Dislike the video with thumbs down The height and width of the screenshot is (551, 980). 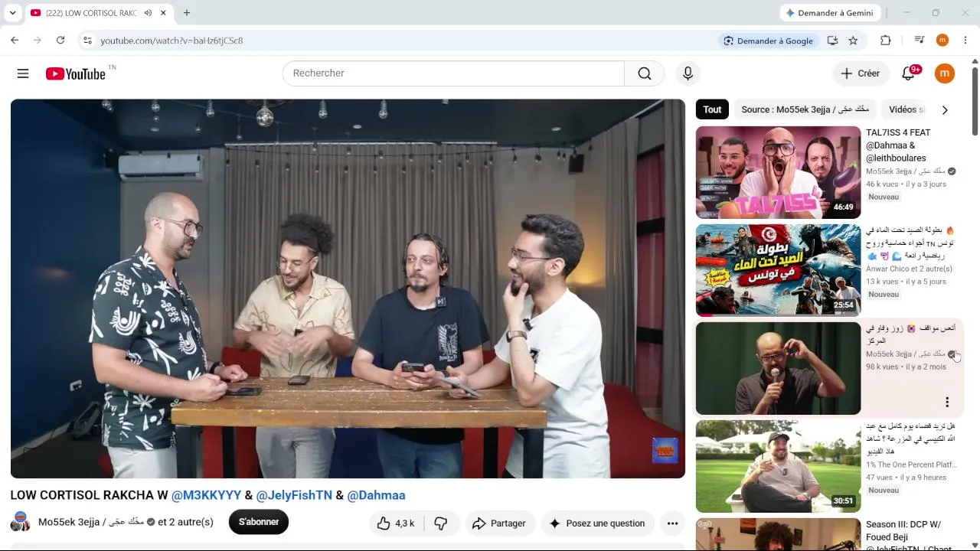(441, 523)
